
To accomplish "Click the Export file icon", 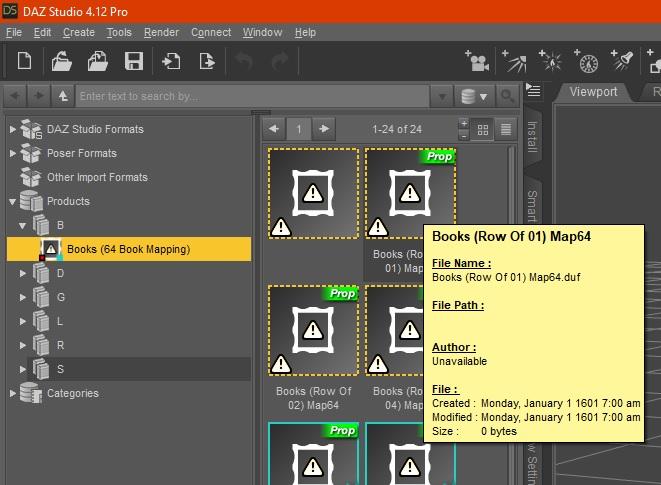I will pos(207,61).
